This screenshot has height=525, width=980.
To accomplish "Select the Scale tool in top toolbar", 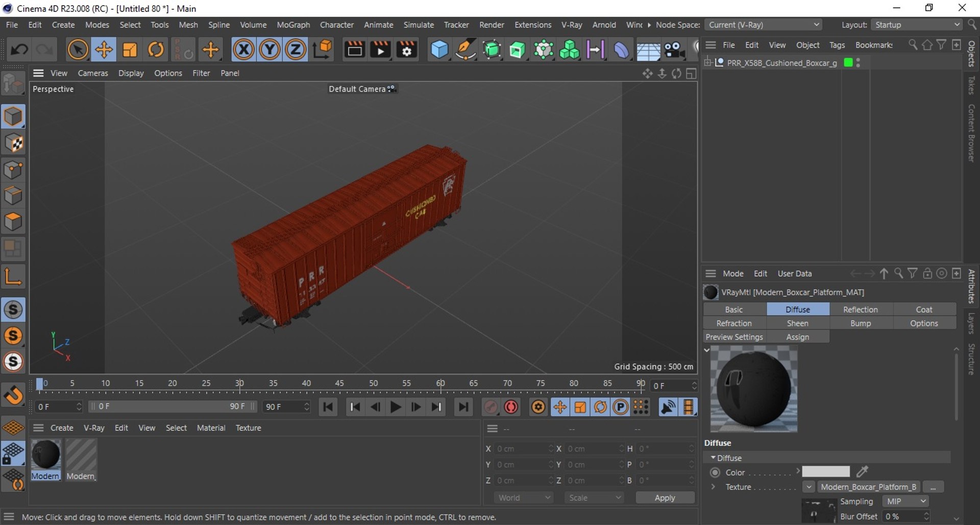I will pos(130,50).
